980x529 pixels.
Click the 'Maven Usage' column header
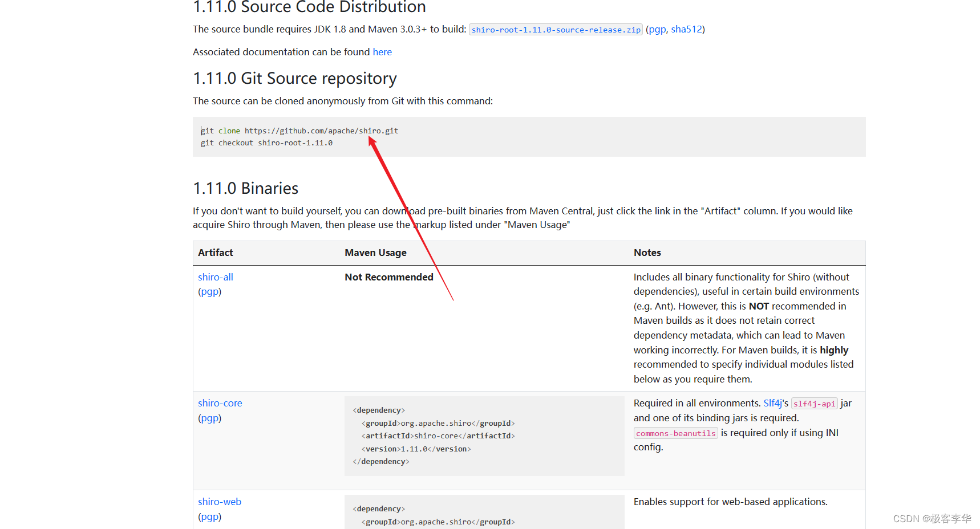(x=376, y=253)
